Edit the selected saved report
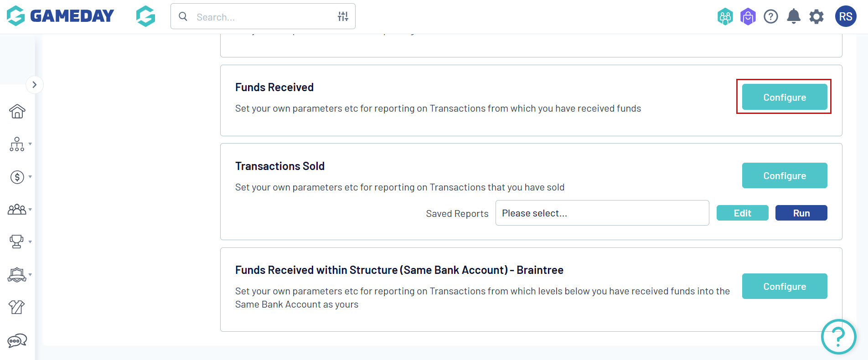 (x=742, y=213)
